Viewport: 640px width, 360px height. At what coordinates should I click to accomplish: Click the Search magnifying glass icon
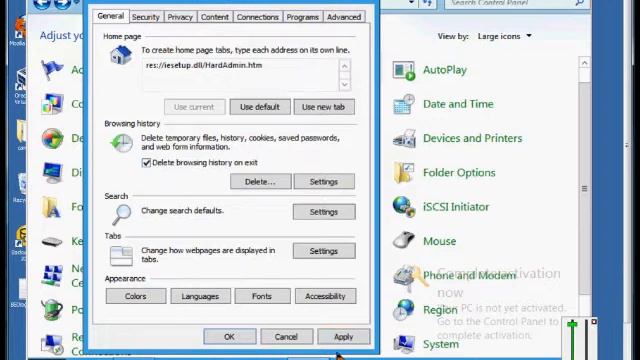tap(121, 215)
